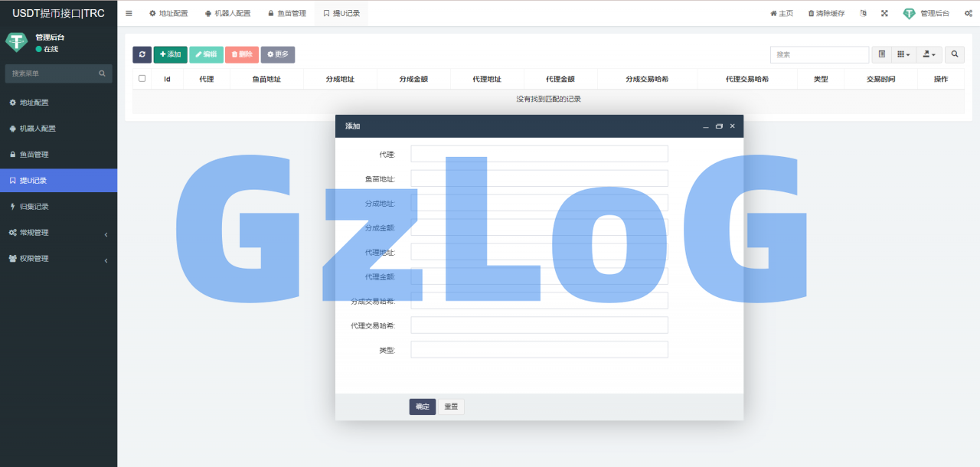This screenshot has width=980, height=467.
Task: Open the export data dropdown
Action: click(929, 54)
